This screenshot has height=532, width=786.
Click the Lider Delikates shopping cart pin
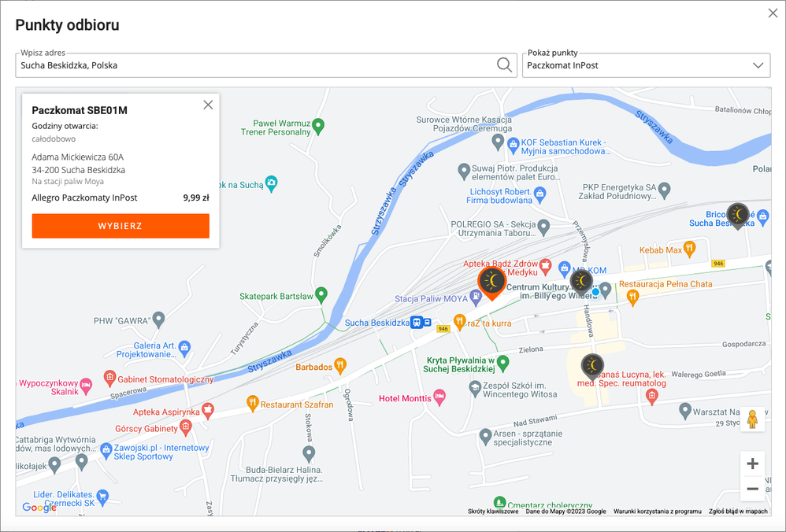[102, 497]
